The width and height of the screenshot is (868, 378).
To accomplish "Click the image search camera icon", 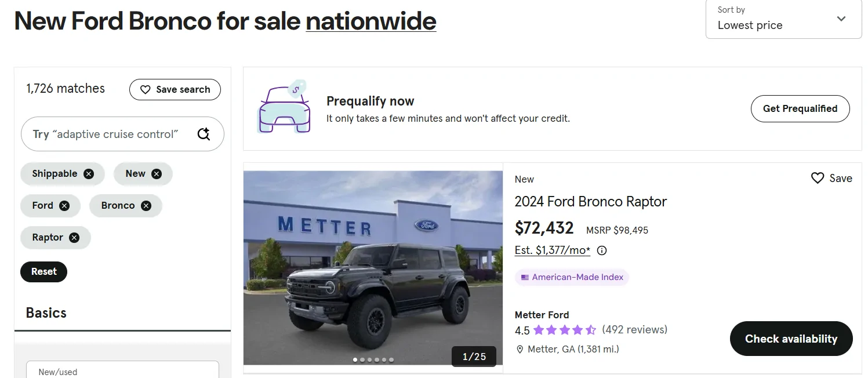I will tap(204, 134).
